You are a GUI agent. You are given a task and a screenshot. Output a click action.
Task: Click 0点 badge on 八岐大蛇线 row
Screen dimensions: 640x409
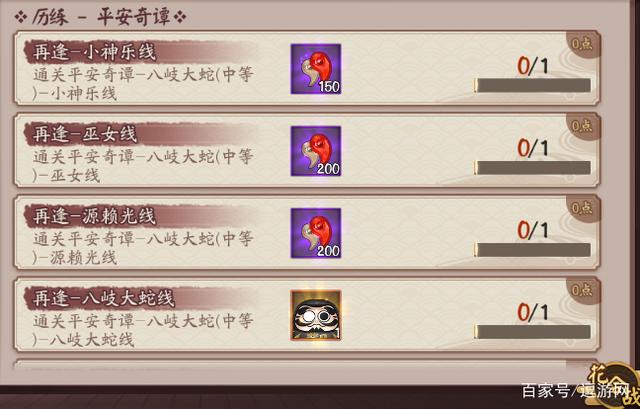[582, 290]
